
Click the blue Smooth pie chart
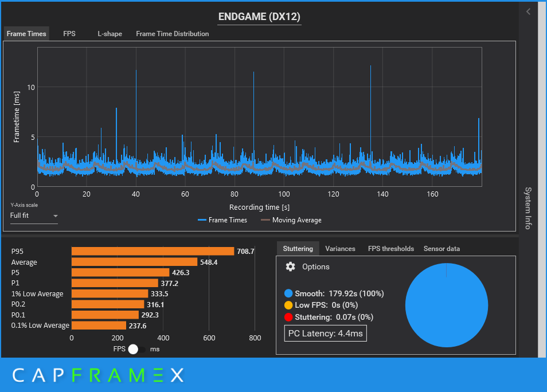click(x=447, y=305)
